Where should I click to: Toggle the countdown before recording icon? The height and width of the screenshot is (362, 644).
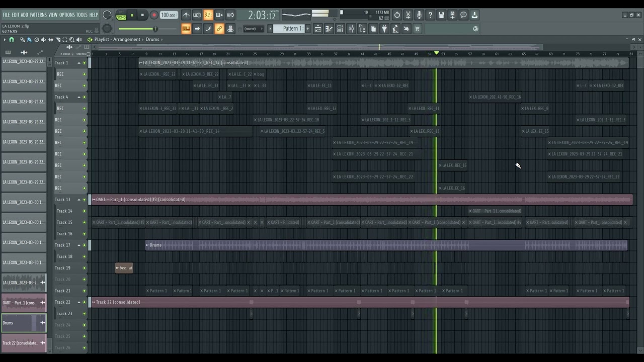coord(208,15)
